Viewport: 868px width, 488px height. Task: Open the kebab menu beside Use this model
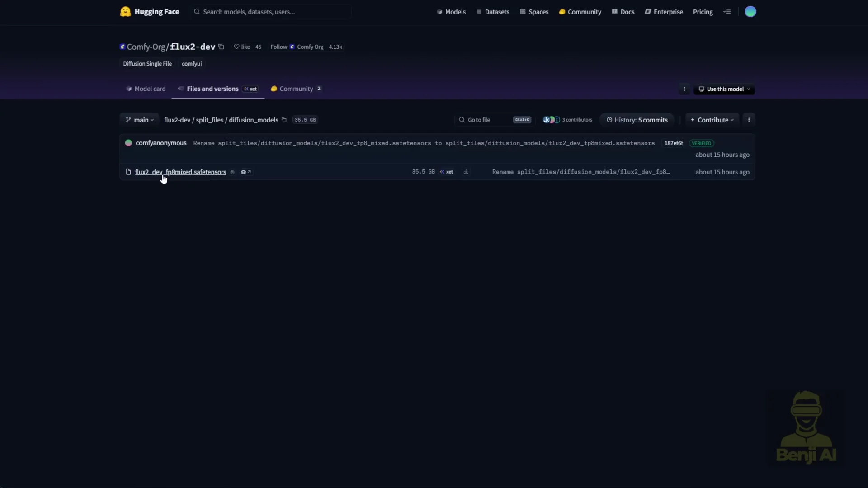click(684, 89)
